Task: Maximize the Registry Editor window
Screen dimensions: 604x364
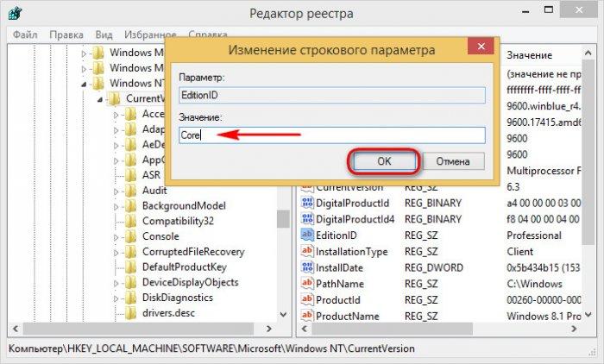Action: (x=549, y=10)
